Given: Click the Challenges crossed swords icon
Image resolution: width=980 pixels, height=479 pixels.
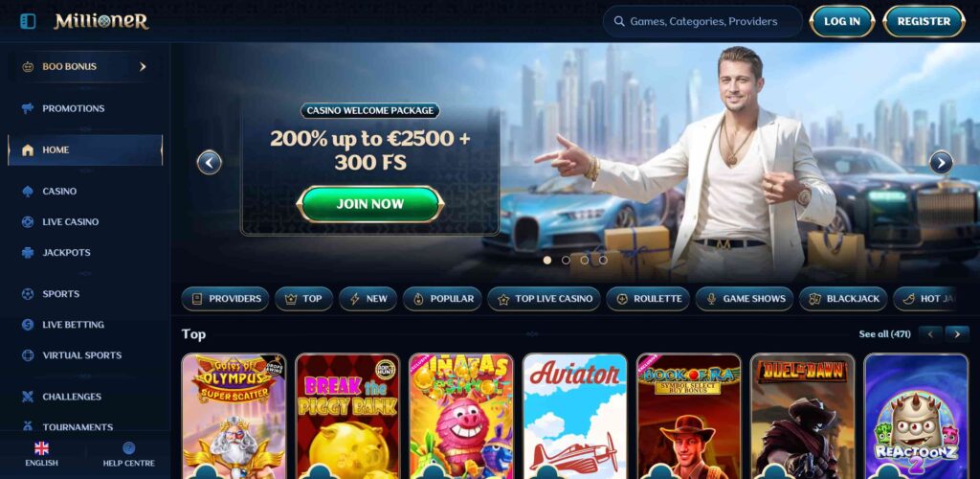Looking at the screenshot, I should [x=28, y=397].
